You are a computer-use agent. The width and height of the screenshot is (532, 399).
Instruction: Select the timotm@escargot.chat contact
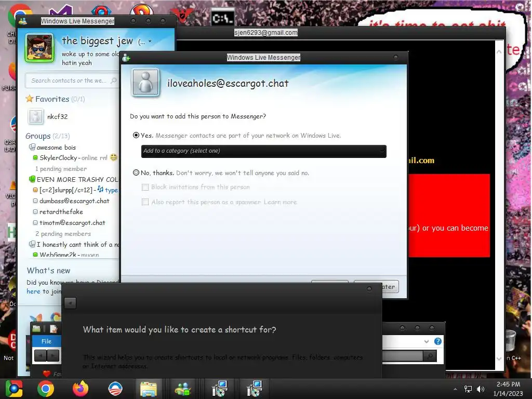pos(72,222)
